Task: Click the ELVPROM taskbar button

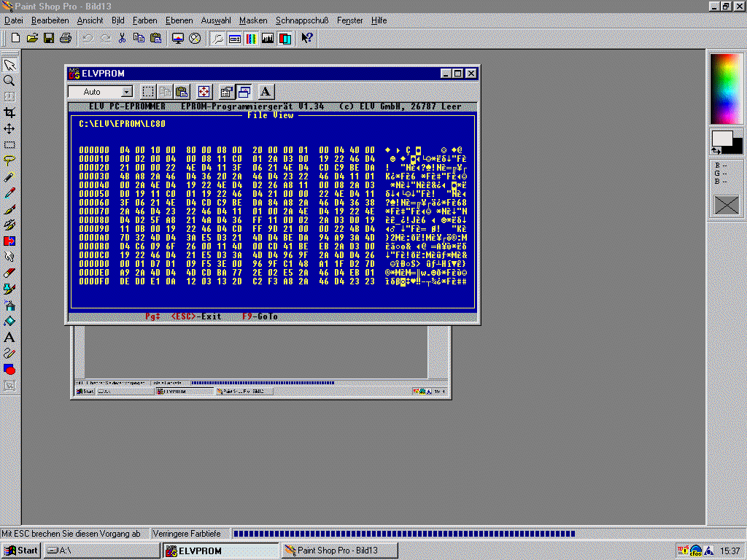Action: coord(221,551)
